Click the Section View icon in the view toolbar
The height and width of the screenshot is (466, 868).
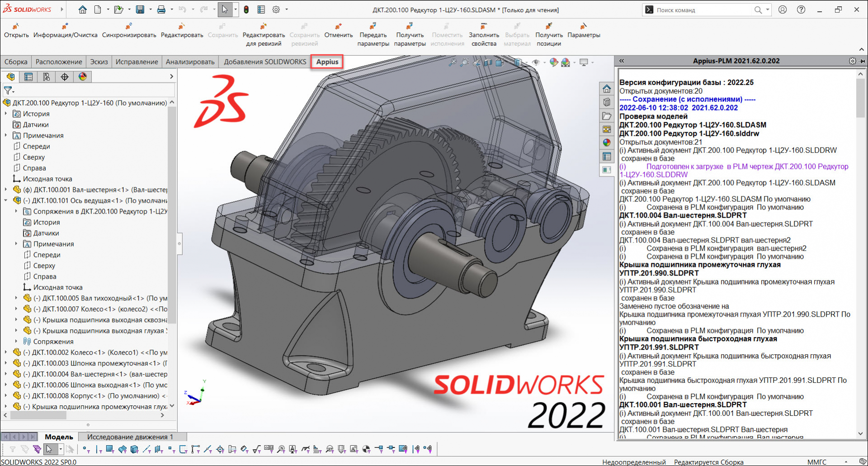[488, 62]
